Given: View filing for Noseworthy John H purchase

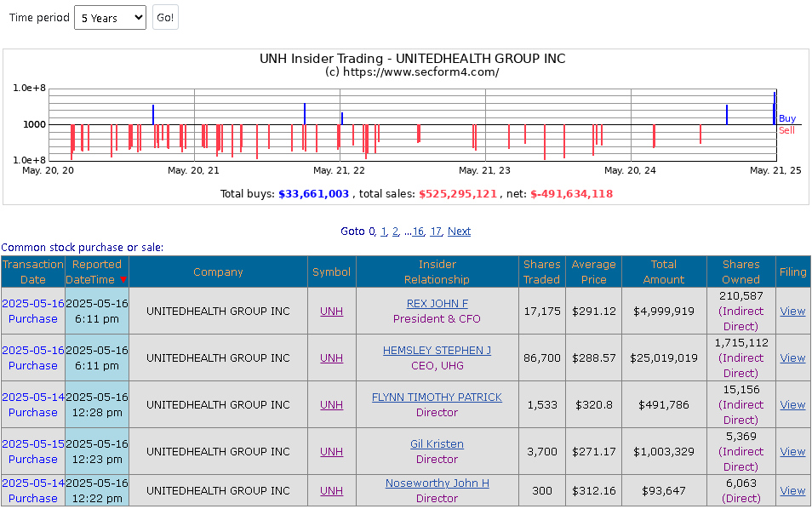Looking at the screenshot, I should click(792, 491).
